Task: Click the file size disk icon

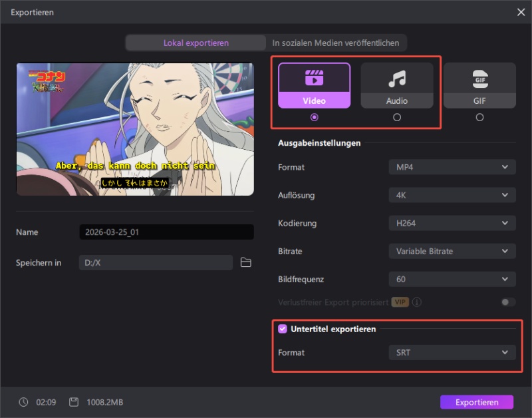Action: [x=74, y=402]
